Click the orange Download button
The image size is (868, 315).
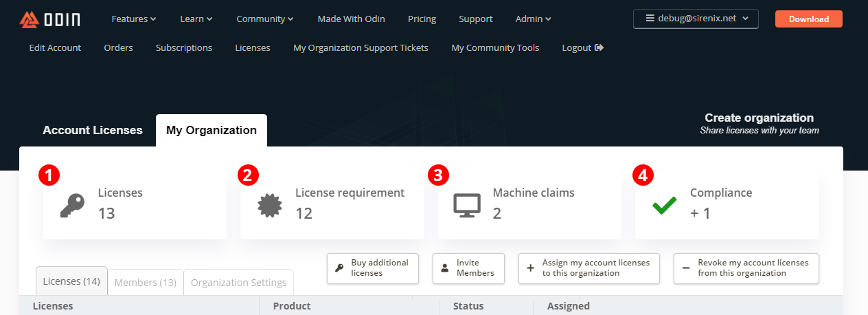(809, 19)
